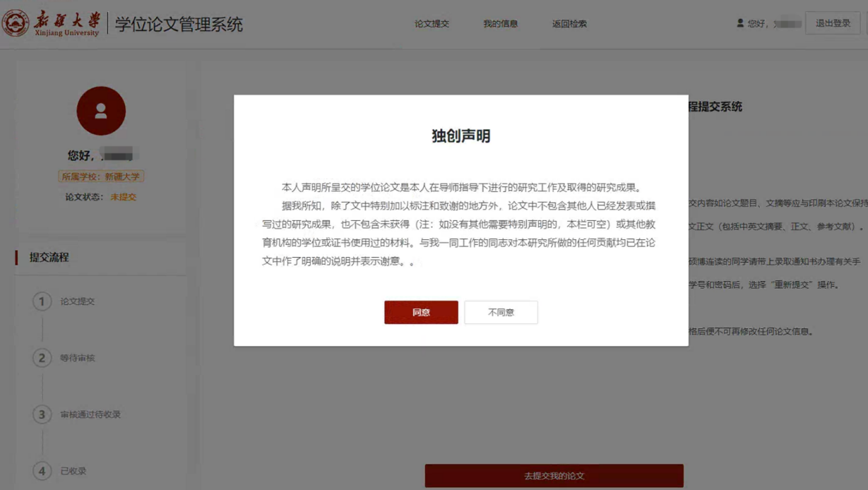
Task: Click the red 同意 agree button
Action: [x=421, y=312]
